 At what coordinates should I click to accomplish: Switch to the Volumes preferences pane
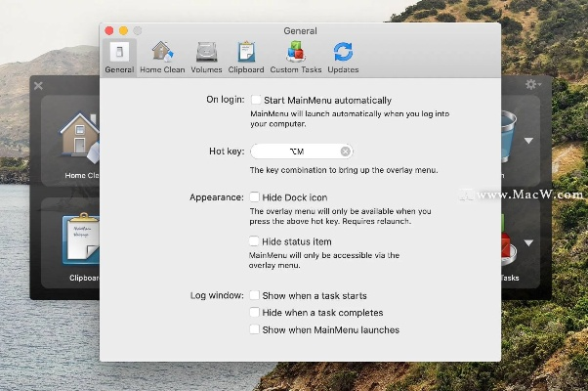tap(206, 57)
